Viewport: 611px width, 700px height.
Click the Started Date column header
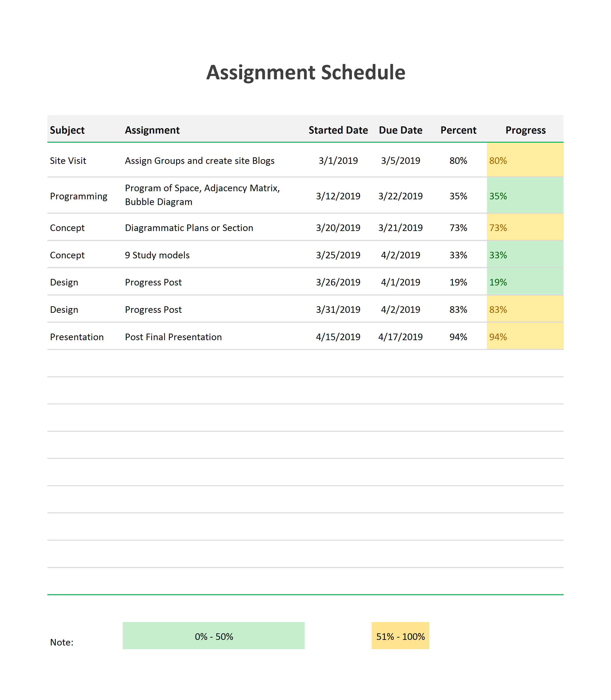[x=338, y=130]
